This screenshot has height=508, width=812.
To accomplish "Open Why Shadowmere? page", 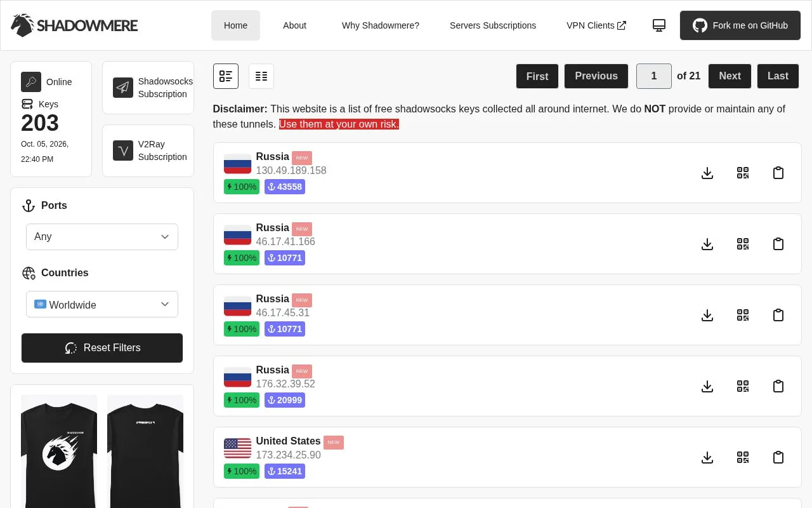I will (x=381, y=25).
